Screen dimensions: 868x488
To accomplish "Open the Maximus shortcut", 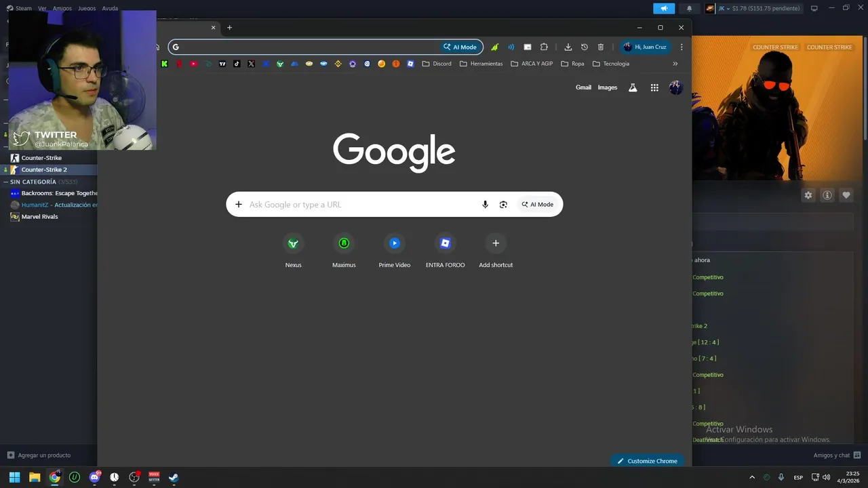I will pyautogui.click(x=344, y=251).
